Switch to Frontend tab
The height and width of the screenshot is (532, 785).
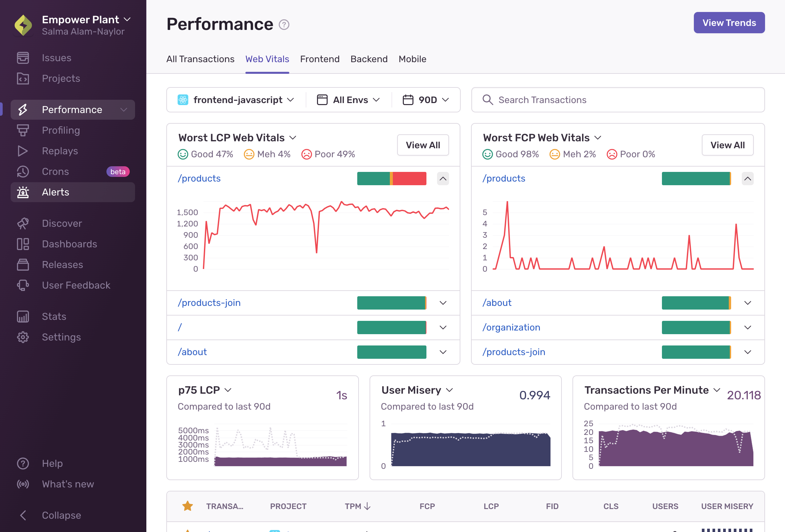320,59
